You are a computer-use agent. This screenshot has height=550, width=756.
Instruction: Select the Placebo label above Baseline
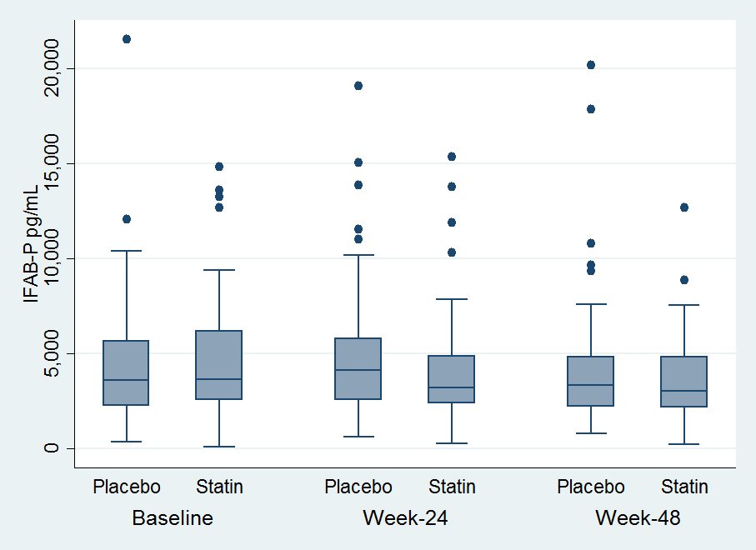pyautogui.click(x=127, y=487)
